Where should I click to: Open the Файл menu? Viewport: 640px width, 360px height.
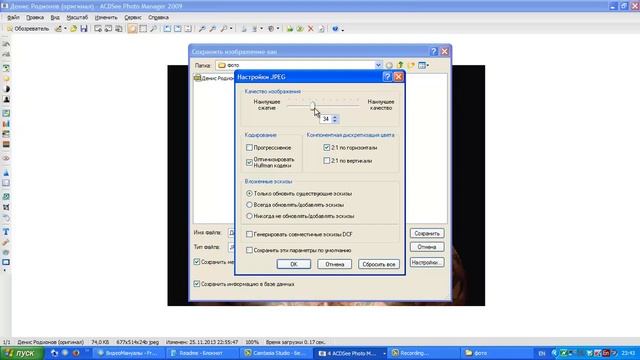point(13,18)
